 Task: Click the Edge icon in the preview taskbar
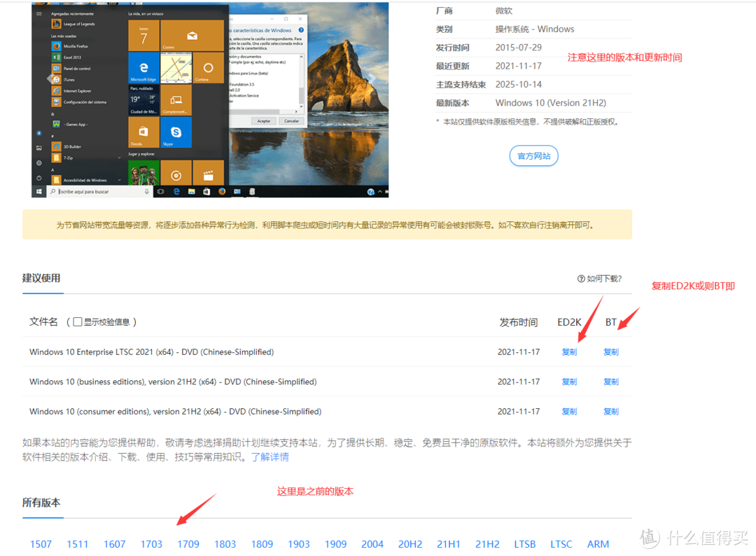tap(176, 191)
